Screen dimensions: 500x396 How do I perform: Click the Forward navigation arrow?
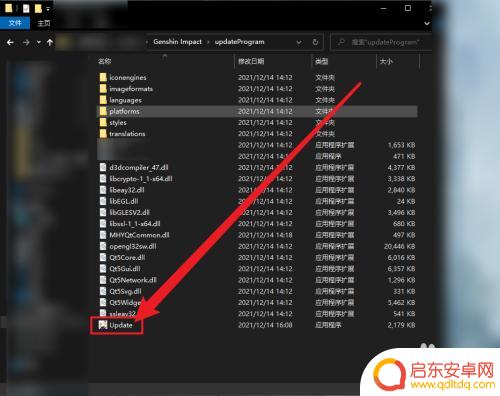coord(26,42)
